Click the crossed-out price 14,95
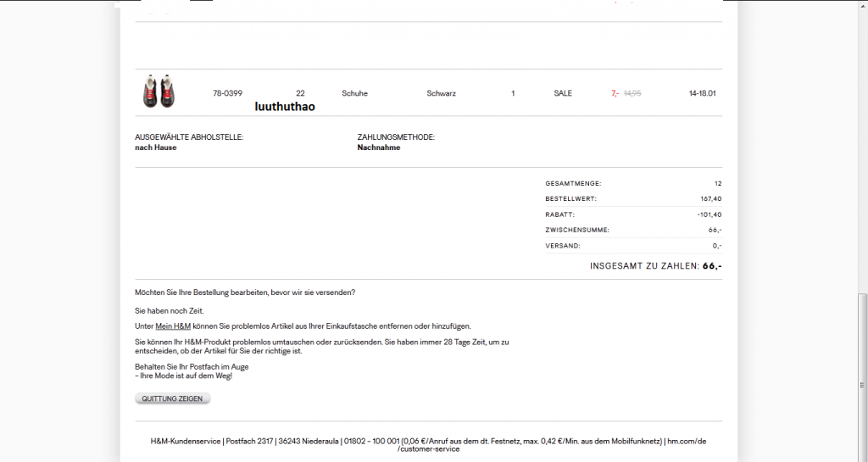868x462 pixels. (632, 93)
